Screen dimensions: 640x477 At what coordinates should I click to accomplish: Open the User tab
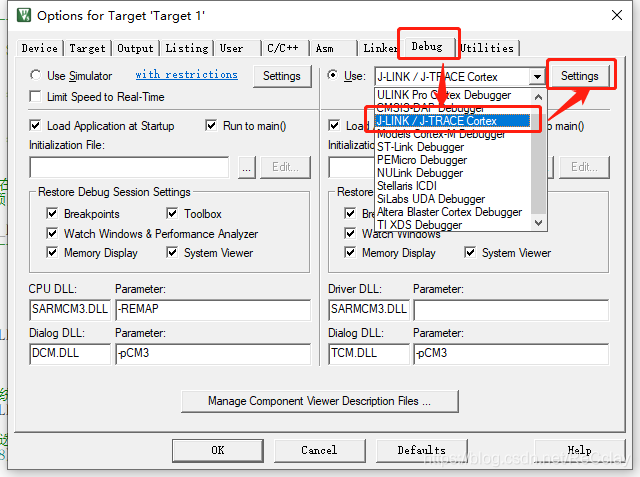click(x=238, y=48)
